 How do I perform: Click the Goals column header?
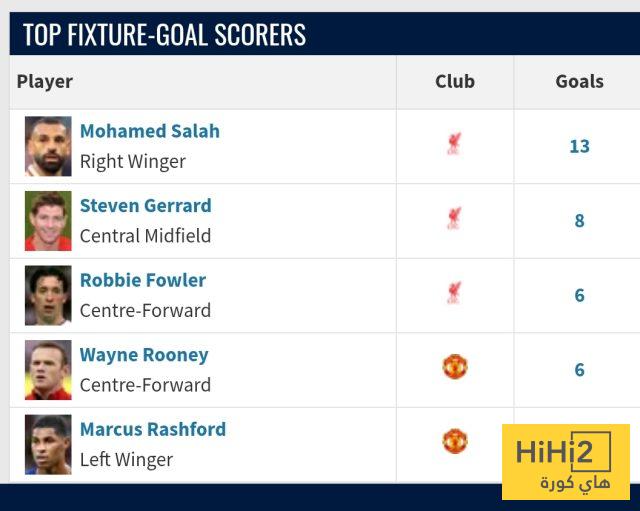tap(579, 82)
